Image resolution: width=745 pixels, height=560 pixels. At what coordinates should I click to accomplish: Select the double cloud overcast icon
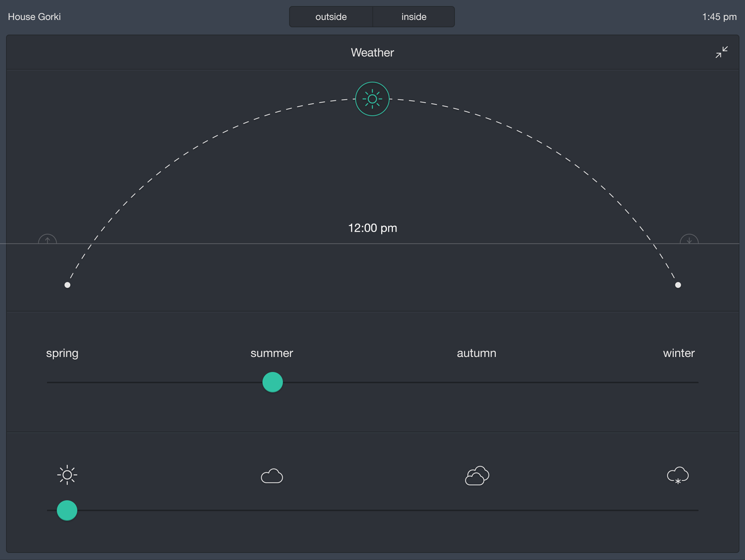[x=477, y=476]
